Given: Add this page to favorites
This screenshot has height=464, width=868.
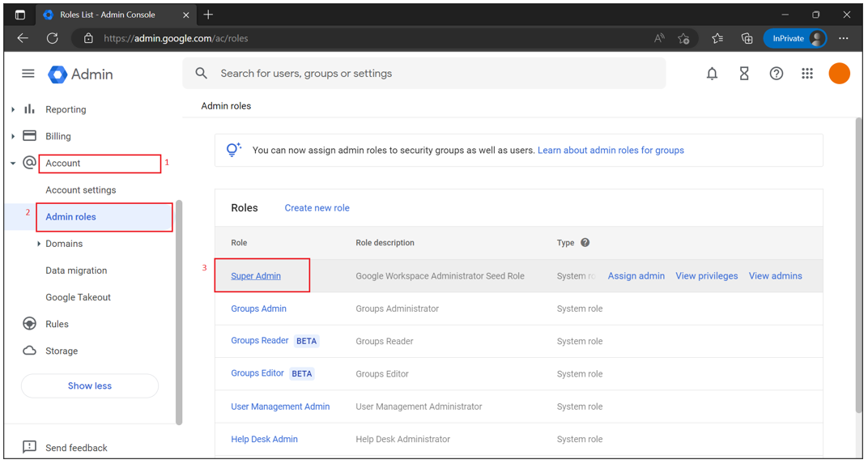Looking at the screenshot, I should coord(683,38).
